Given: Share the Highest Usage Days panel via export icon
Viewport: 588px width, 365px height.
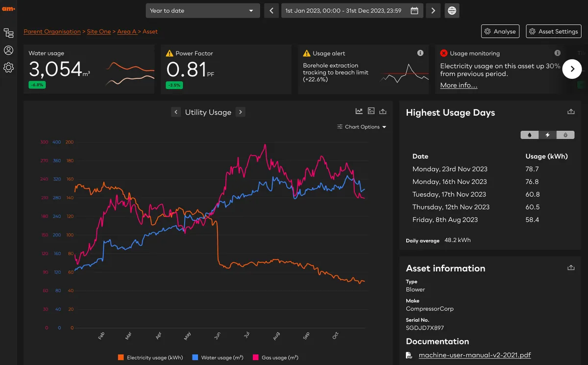Looking at the screenshot, I should 571,111.
